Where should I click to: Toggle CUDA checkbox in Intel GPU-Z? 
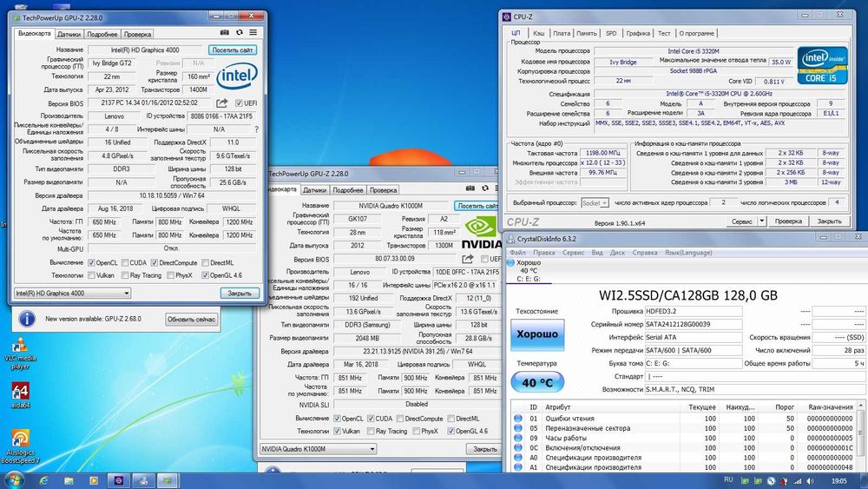(125, 262)
